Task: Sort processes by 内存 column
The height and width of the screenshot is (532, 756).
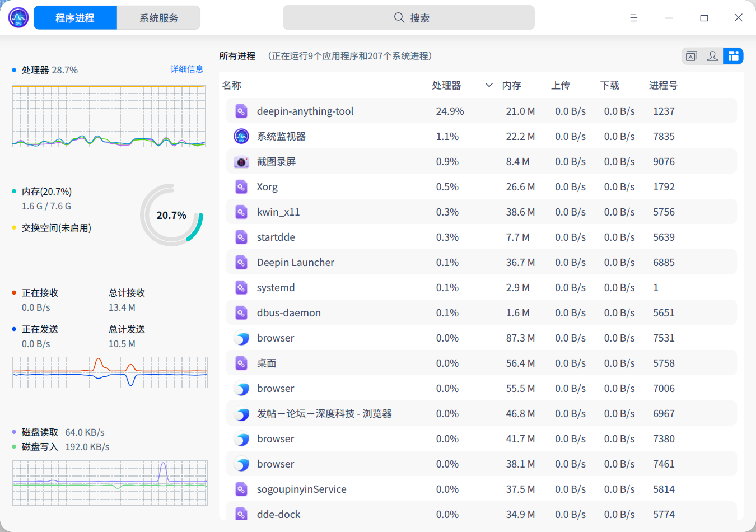Action: click(x=512, y=85)
